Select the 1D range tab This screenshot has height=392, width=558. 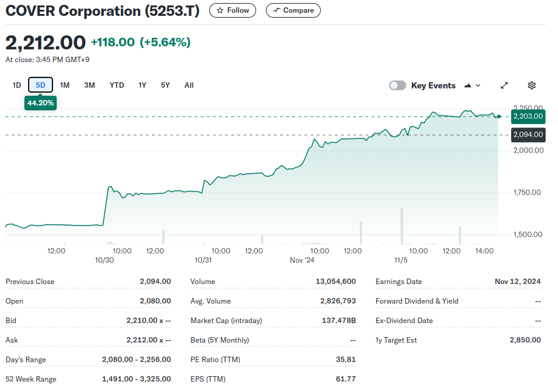16,85
